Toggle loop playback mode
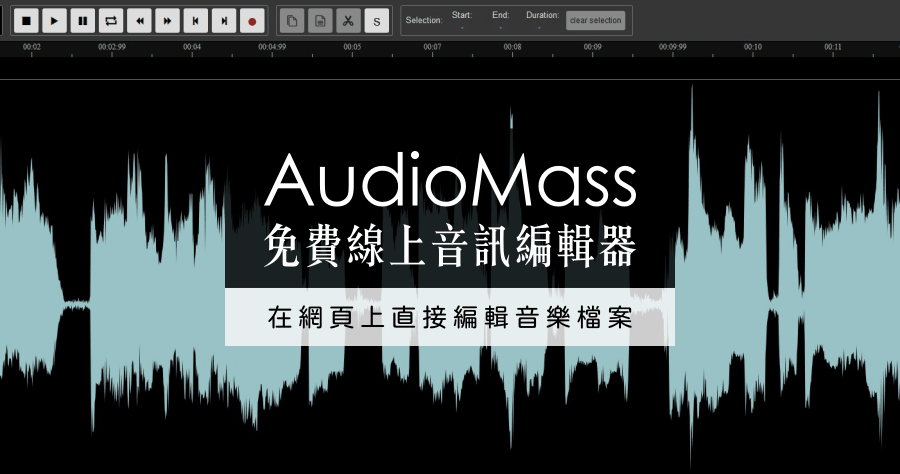This screenshot has height=474, width=900. 111,21
